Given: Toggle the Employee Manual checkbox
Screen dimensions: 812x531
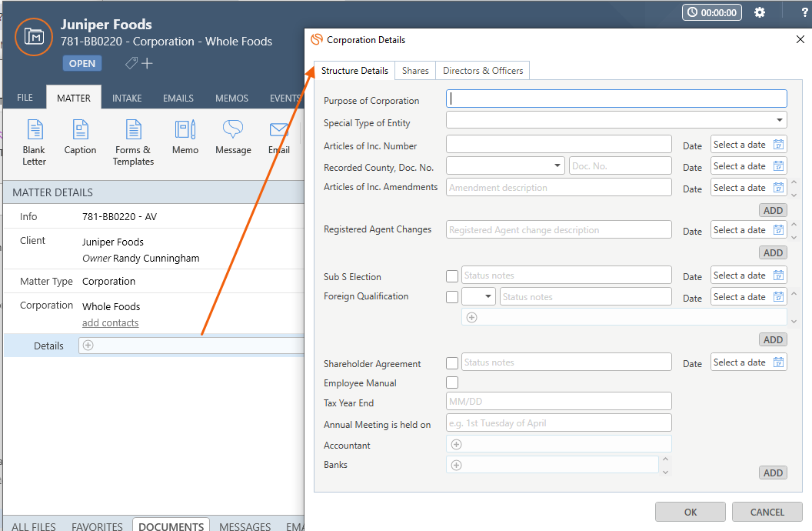Looking at the screenshot, I should 452,382.
